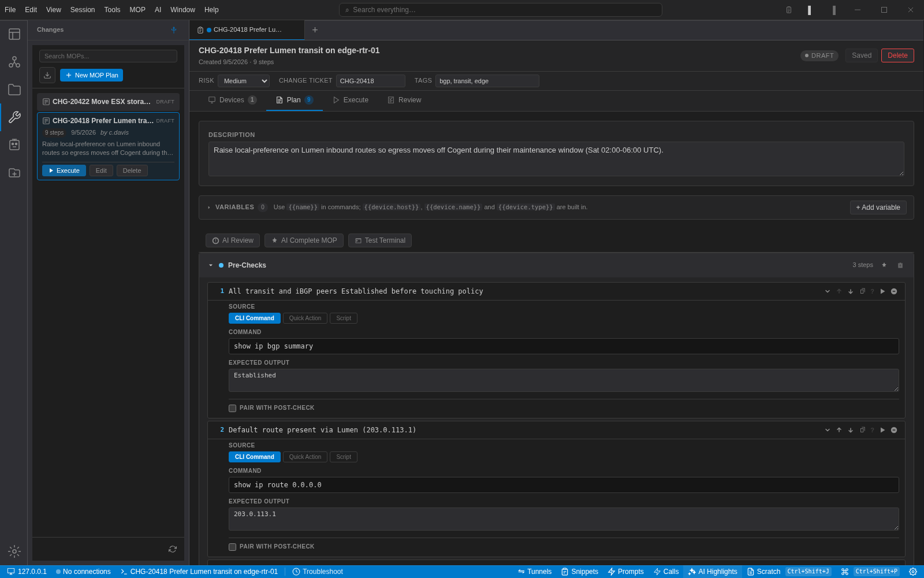
Task: Move step 2 up with arrow icon
Action: (x=839, y=430)
